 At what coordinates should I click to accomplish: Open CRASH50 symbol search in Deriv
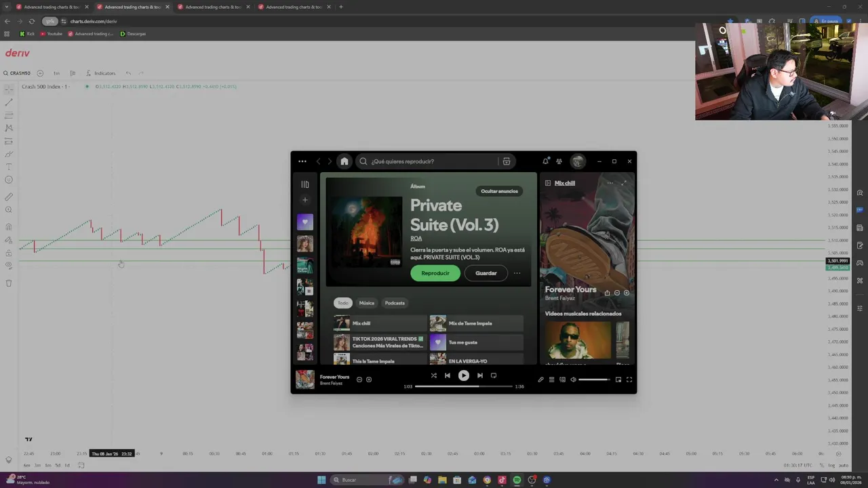tap(17, 73)
